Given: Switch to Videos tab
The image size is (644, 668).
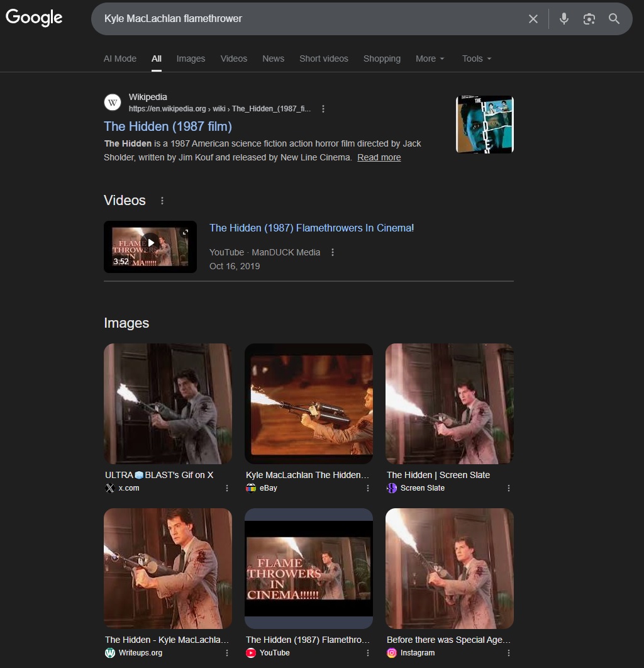Looking at the screenshot, I should click(234, 58).
